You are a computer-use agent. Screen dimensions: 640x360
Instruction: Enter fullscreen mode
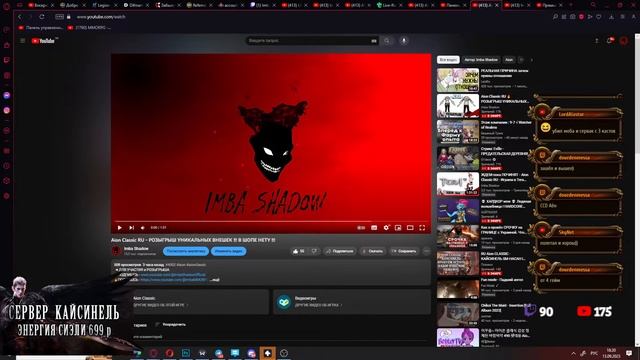coord(422,228)
